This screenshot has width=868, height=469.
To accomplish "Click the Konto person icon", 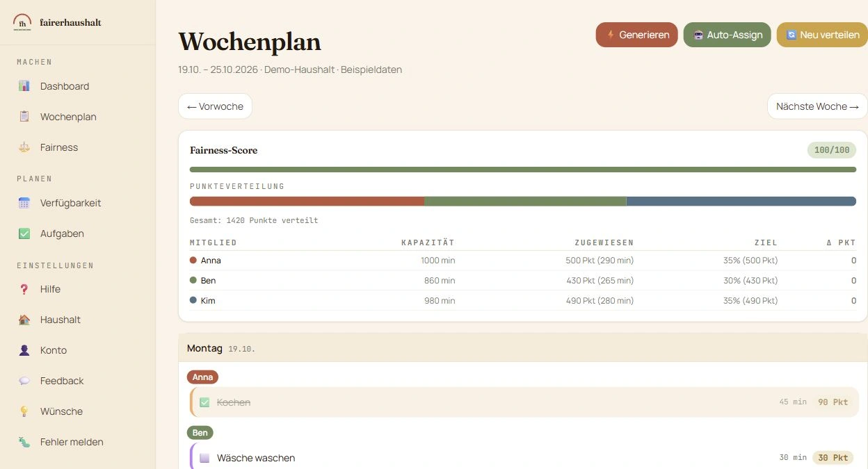I will coord(24,350).
